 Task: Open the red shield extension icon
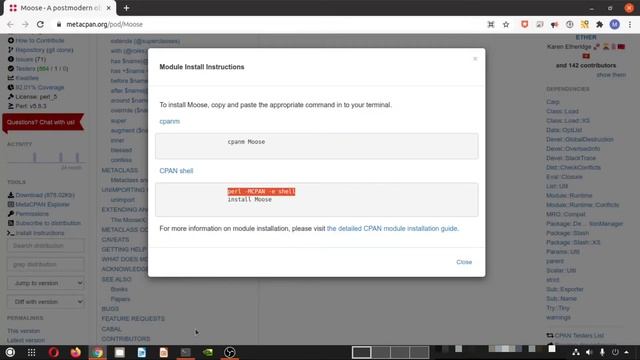point(524,24)
